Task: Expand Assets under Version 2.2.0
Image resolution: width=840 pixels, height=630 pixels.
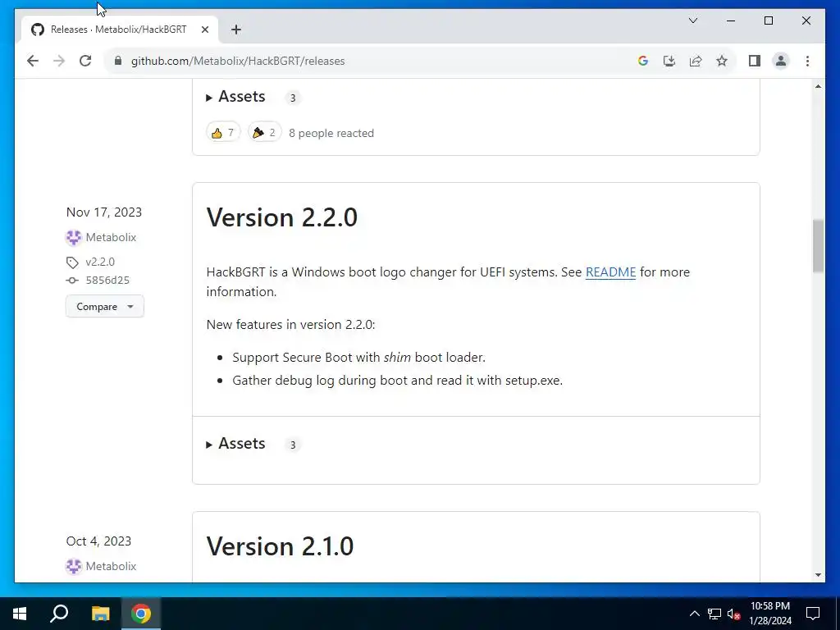Action: 235,444
